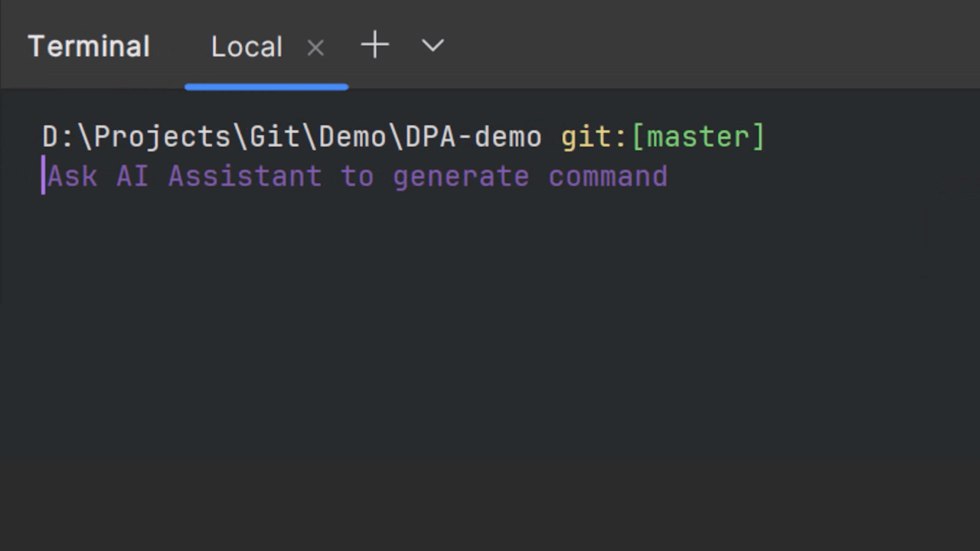980x551 pixels.
Task: Click the Terminal tool window title
Action: [x=89, y=47]
